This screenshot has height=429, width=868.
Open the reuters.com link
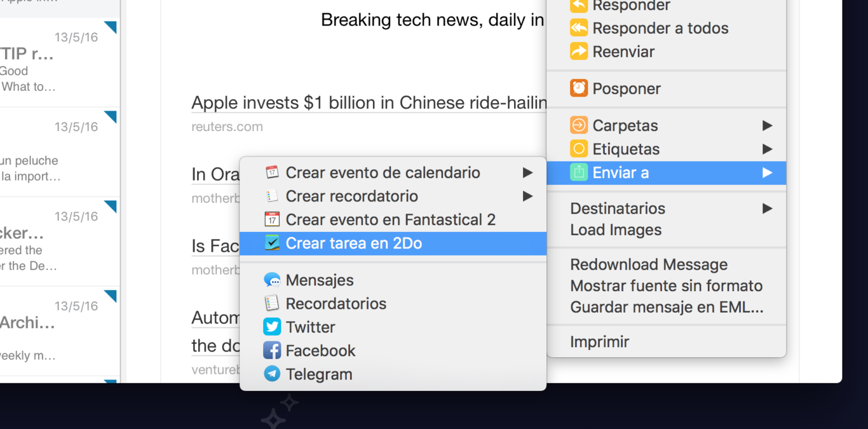pyautogui.click(x=227, y=126)
